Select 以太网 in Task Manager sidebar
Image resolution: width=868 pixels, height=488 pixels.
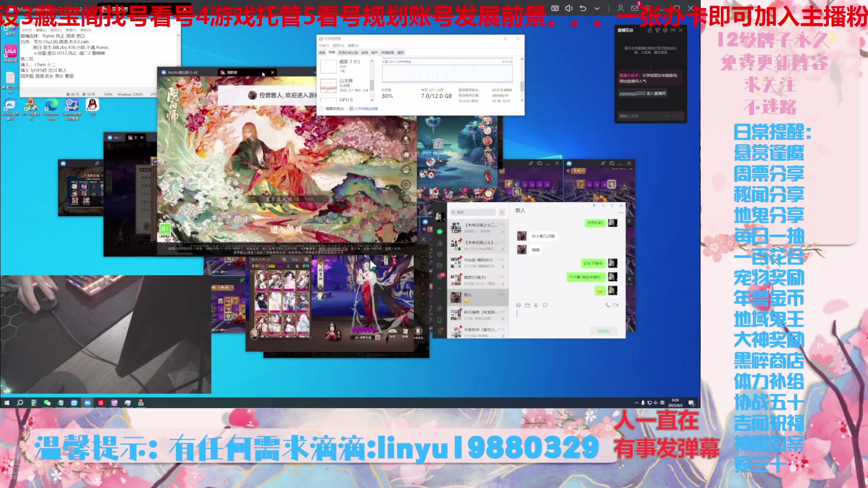click(344, 85)
